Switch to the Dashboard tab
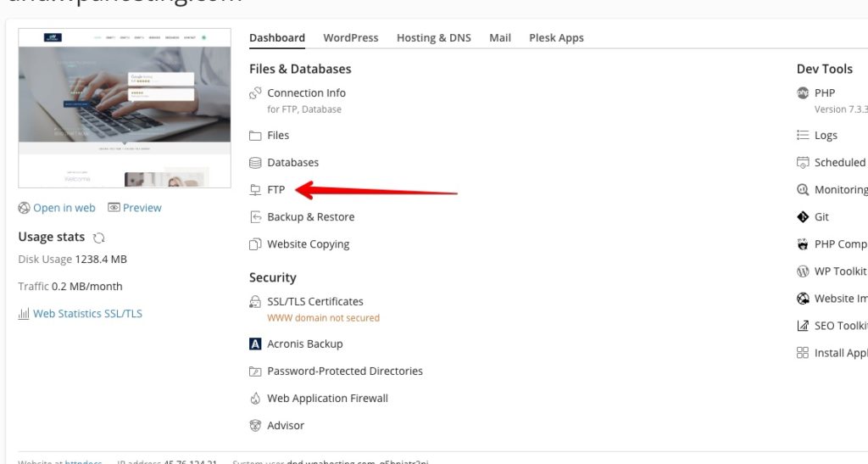This screenshot has width=868, height=464. click(277, 37)
